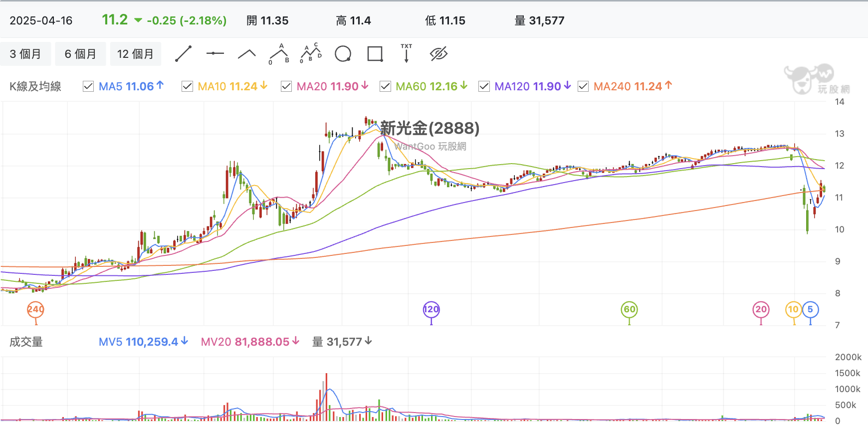868x431 pixels.
Task: Click the MV20 81,888.05 volume label
Action: click(x=250, y=342)
